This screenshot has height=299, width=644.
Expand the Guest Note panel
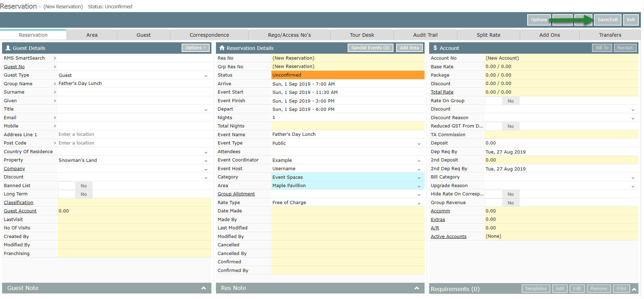tap(203, 288)
